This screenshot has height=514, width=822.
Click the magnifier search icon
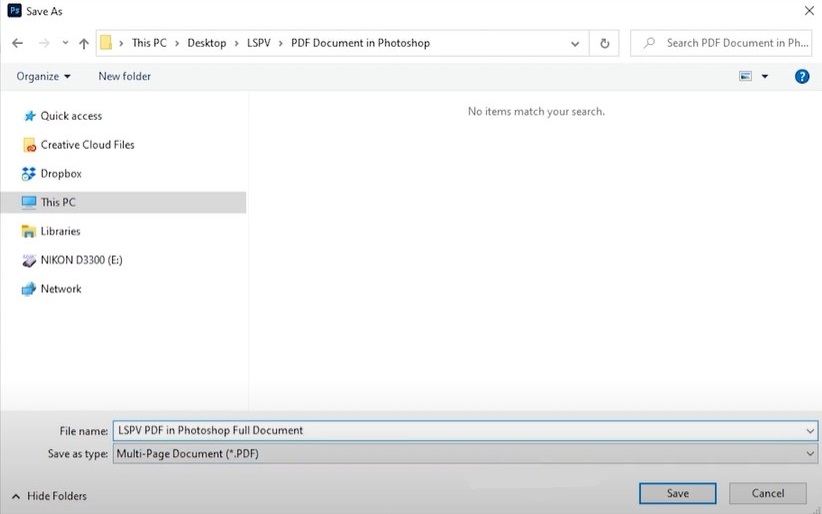click(x=649, y=42)
